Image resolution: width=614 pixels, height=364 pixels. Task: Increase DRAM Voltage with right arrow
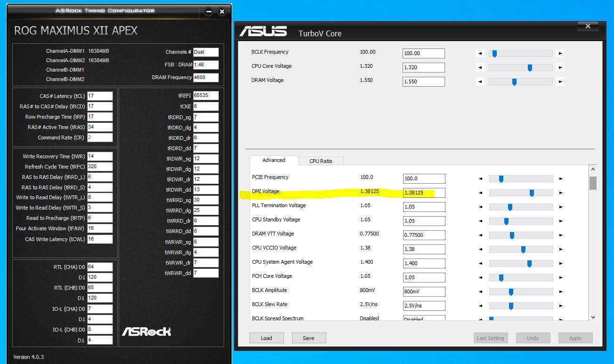(560, 81)
